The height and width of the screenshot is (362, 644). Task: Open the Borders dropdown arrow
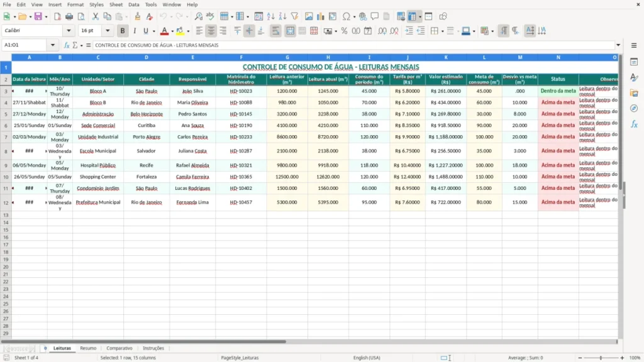(x=442, y=31)
